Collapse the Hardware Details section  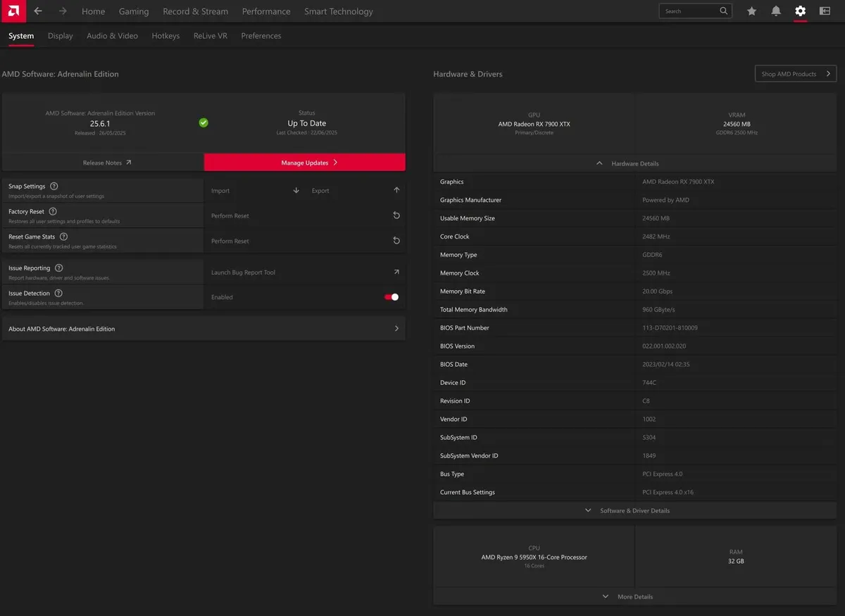[634, 163]
